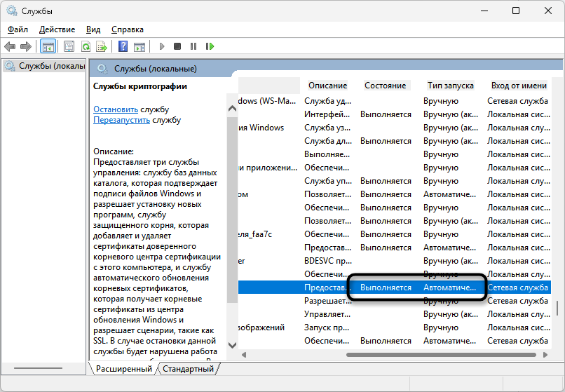The width and height of the screenshot is (565, 392).
Task: Refresh the services list via toolbar icon
Action: [86, 46]
